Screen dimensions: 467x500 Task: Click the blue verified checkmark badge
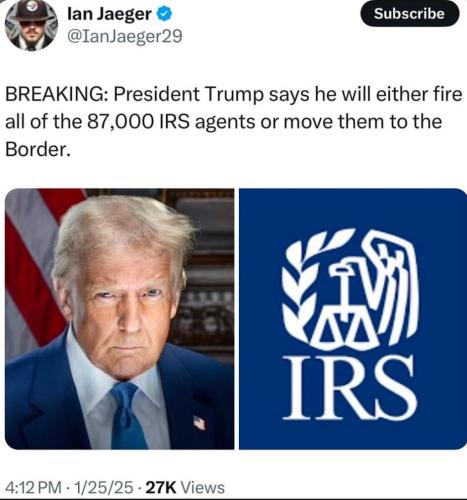tap(165, 14)
